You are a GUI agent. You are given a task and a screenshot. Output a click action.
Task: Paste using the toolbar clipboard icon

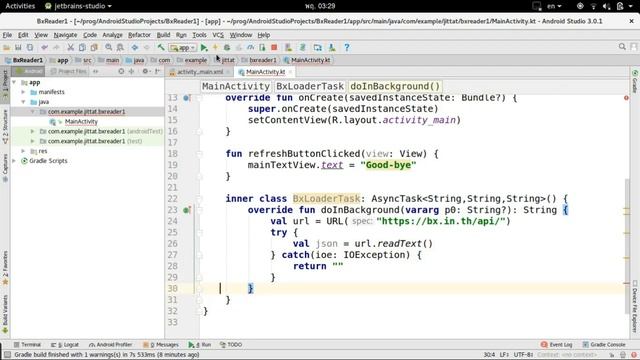[x=94, y=48]
